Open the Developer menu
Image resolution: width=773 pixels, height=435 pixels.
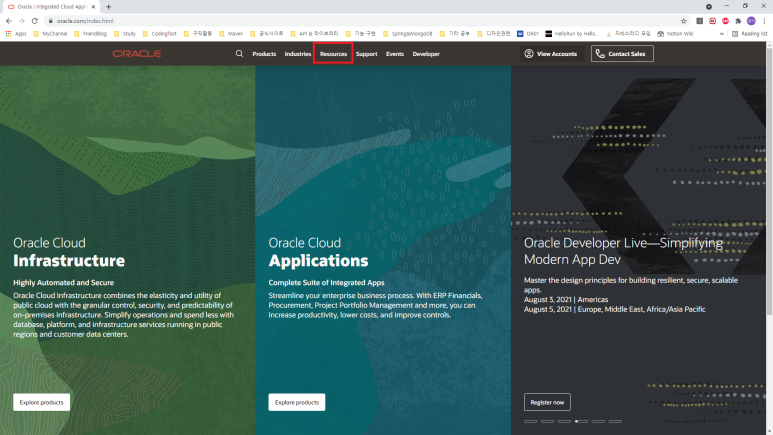(x=426, y=54)
